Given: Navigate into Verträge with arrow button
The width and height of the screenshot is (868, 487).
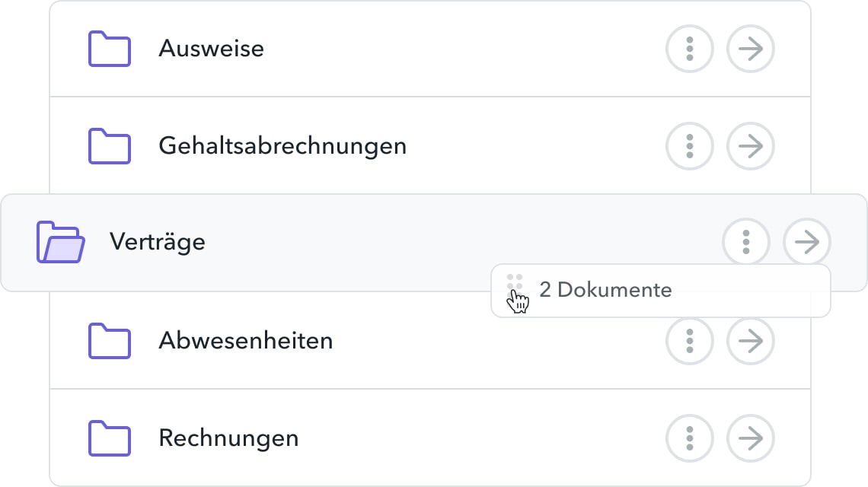Looking at the screenshot, I should click(807, 243).
